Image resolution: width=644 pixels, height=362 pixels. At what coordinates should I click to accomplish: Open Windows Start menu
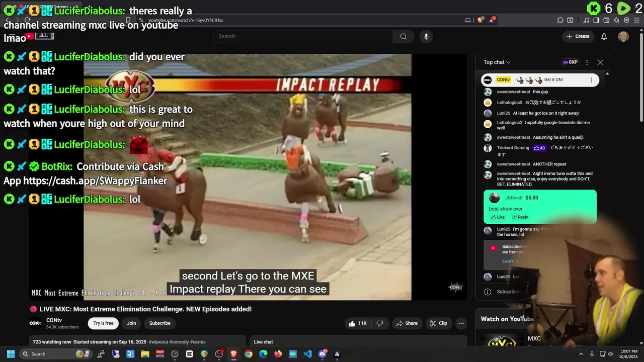(11, 354)
